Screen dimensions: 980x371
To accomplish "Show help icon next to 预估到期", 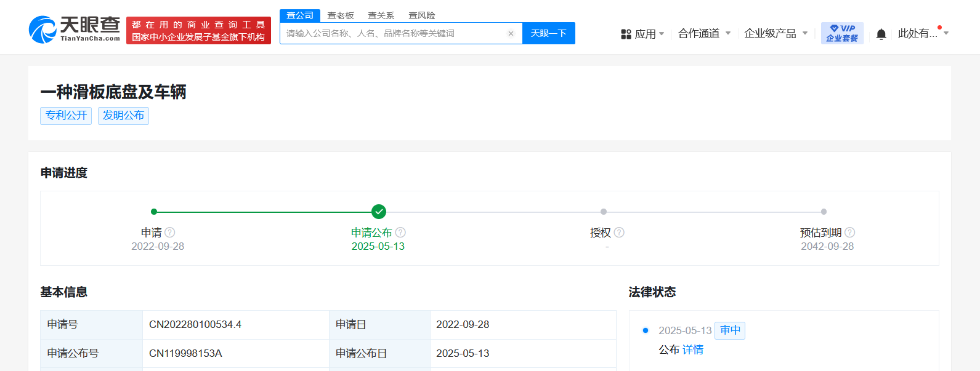I will point(850,233).
